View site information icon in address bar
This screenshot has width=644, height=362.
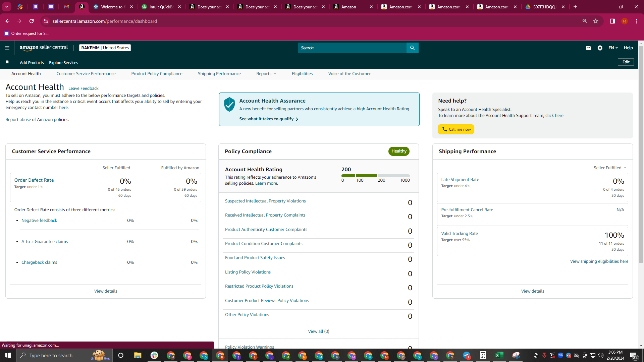pos(46,21)
